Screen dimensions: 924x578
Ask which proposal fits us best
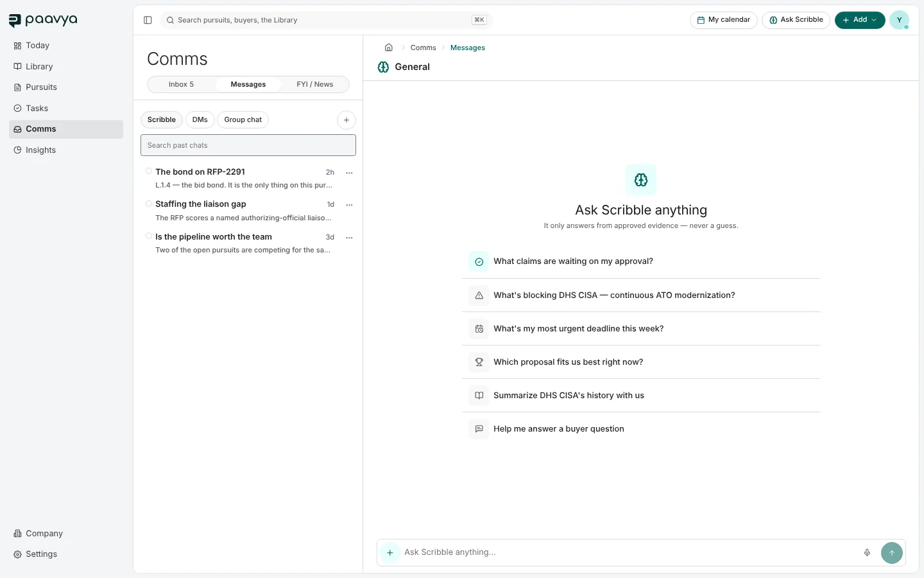641,362
